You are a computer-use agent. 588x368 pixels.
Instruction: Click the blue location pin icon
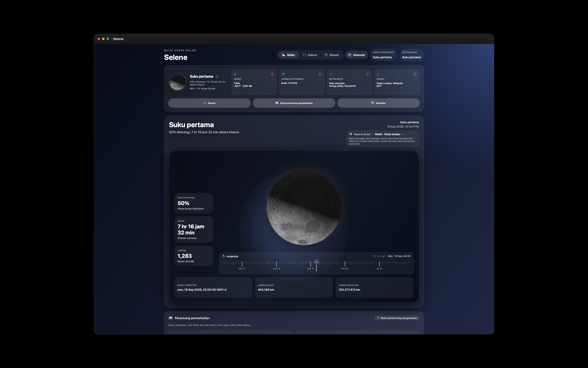coord(378,74)
